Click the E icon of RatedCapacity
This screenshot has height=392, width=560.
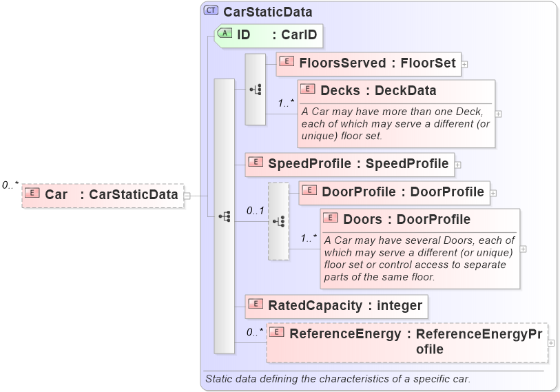coord(256,304)
